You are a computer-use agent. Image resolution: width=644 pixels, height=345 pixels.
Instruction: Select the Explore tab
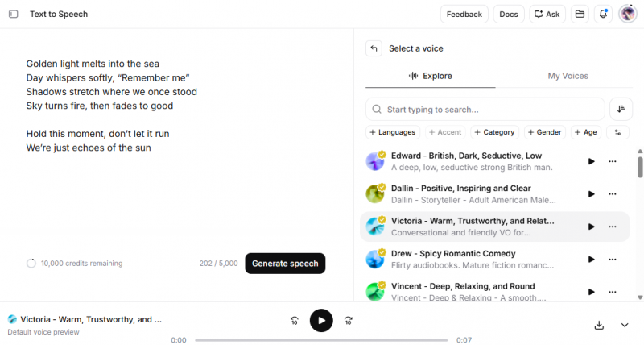click(431, 76)
